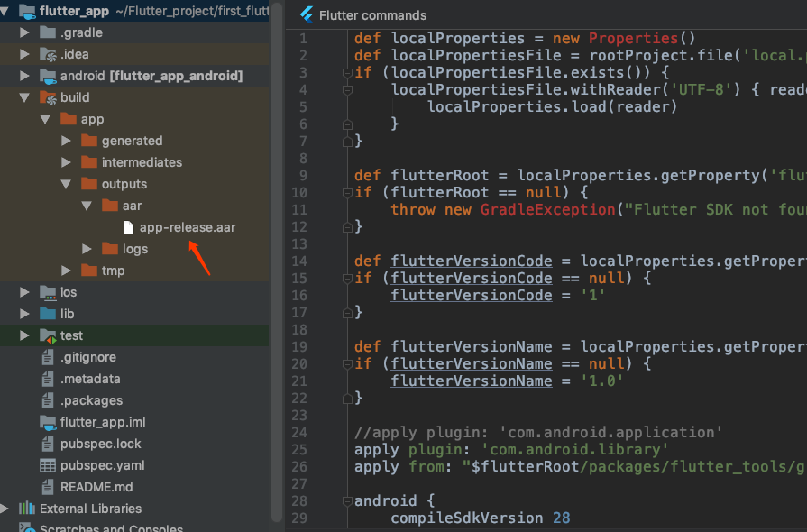Click the tmp folder icon

[89, 271]
